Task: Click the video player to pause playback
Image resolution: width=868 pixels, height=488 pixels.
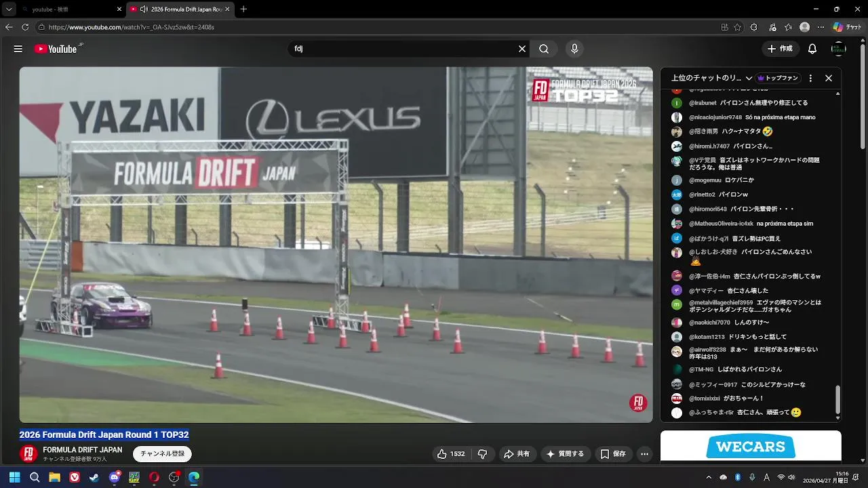Action: click(x=336, y=245)
